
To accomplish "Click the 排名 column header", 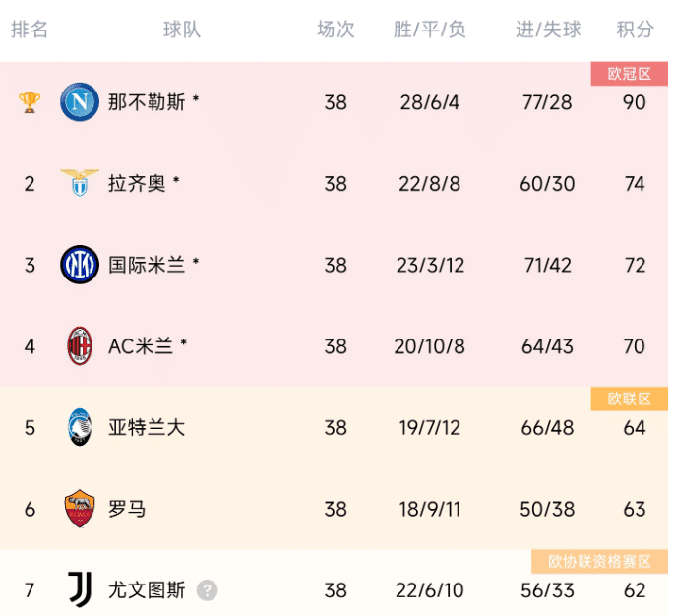I will click(x=30, y=30).
